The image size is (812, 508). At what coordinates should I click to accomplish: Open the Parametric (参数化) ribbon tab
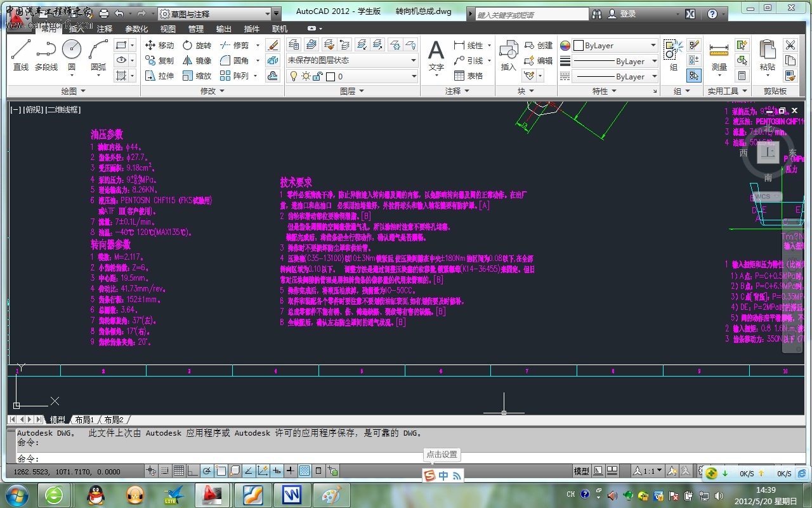[136, 29]
